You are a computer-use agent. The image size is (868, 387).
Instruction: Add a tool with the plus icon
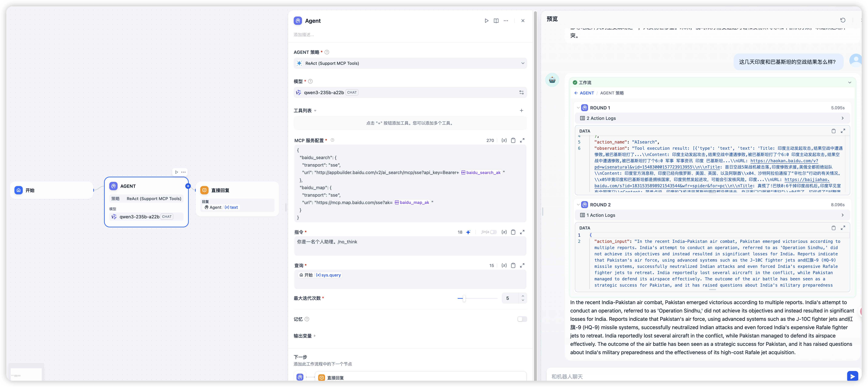(521, 111)
